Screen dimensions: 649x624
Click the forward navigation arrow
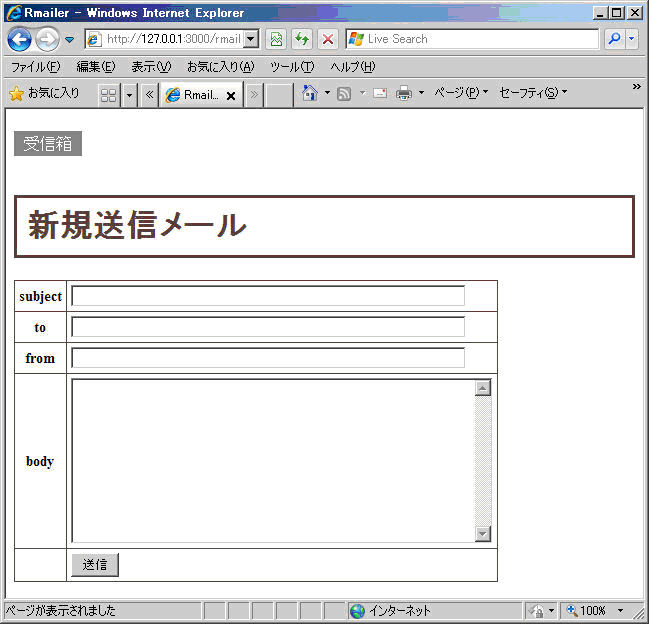(x=47, y=39)
